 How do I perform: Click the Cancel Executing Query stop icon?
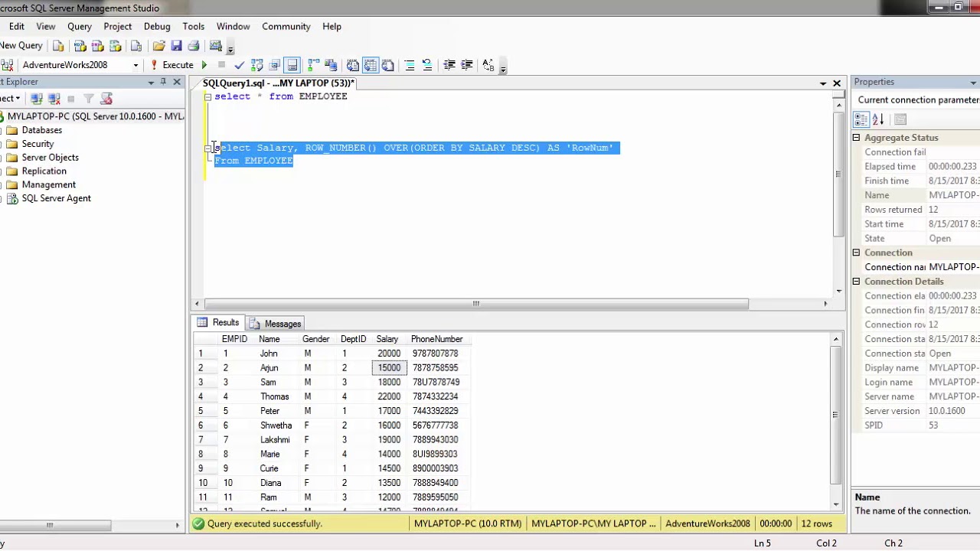tap(221, 65)
